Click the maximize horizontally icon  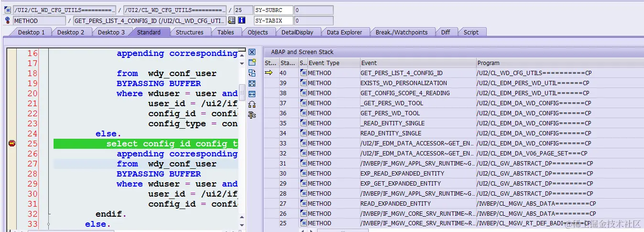click(x=252, y=94)
